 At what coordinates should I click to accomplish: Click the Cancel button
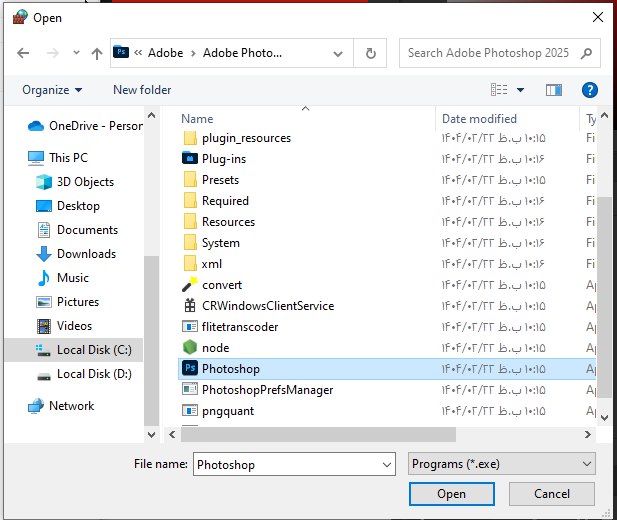click(x=552, y=494)
